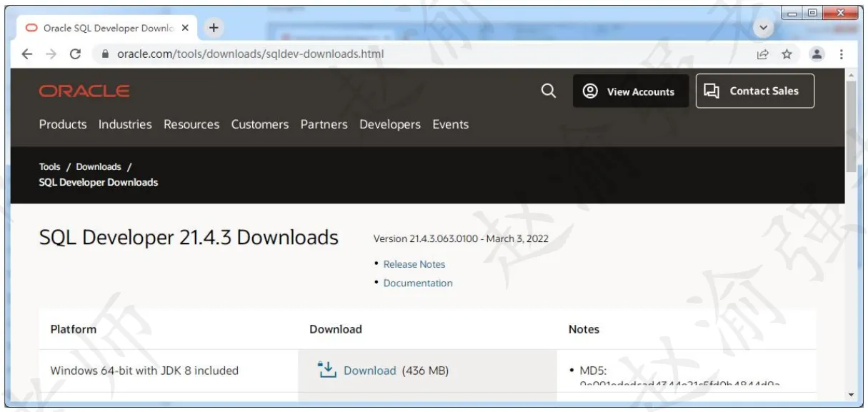
Task: Click the SQL Developer 21.4.3 Downloads heading
Action: [x=189, y=238]
